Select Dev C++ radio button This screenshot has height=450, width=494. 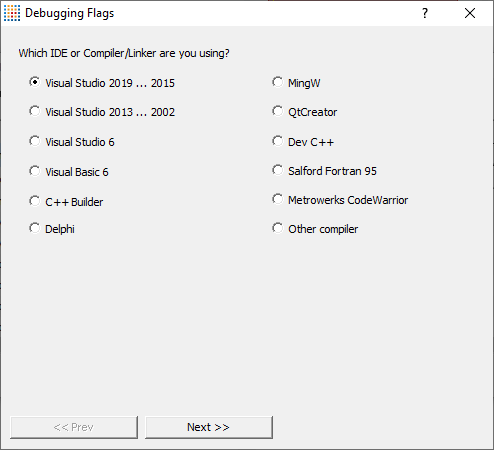pos(303,142)
